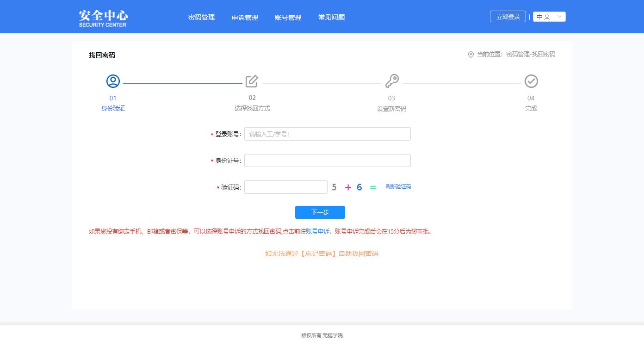The height and width of the screenshot is (346, 644).
Task: Click the captcha math image 5 + 6
Action: (x=354, y=187)
